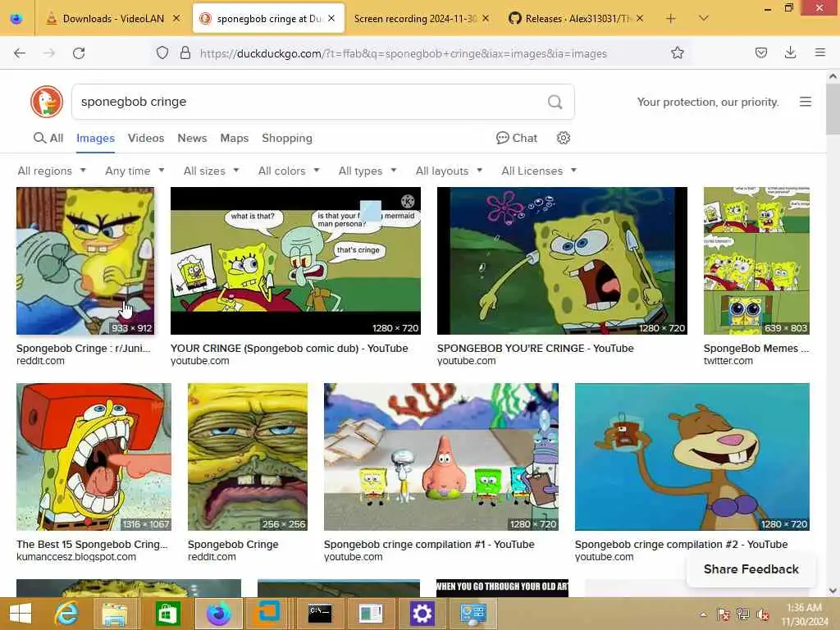Open the Chat button
Viewport: 840px width, 630px height.
pos(517,138)
